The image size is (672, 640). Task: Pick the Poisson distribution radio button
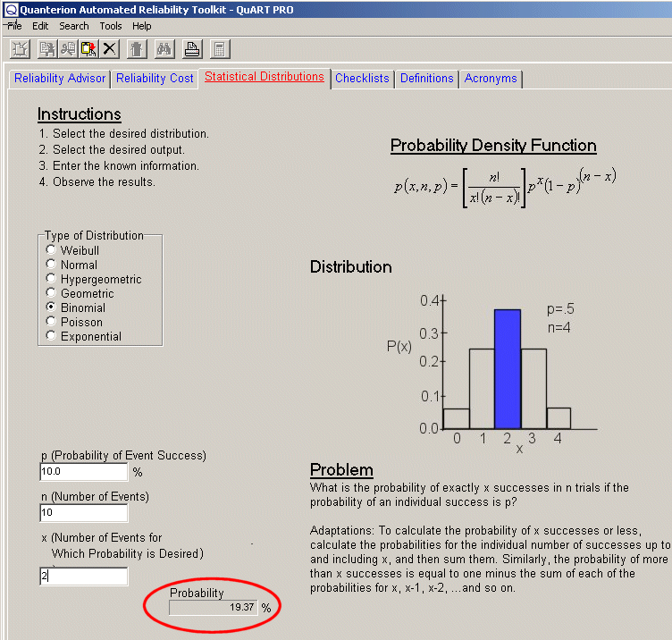click(x=51, y=321)
